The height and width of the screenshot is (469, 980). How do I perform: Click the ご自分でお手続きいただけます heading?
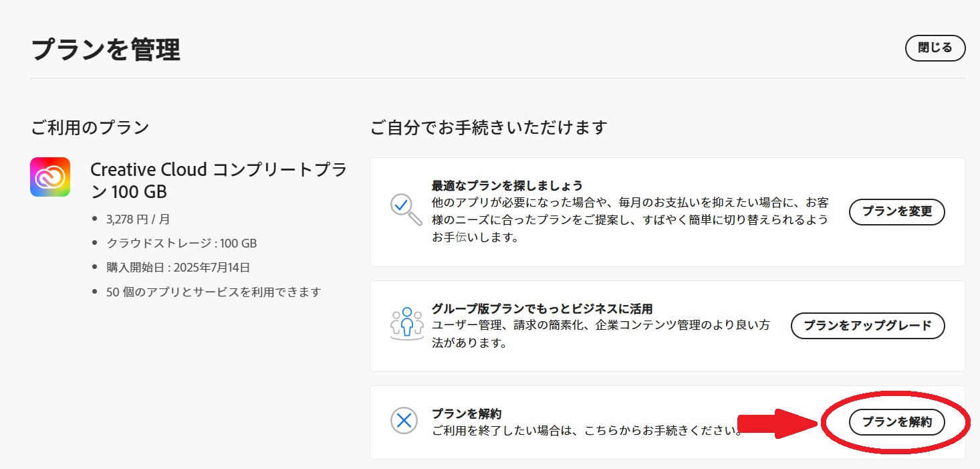point(489,127)
